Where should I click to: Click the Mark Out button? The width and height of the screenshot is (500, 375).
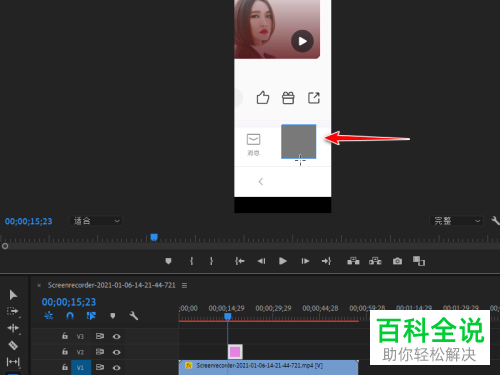pos(211,261)
